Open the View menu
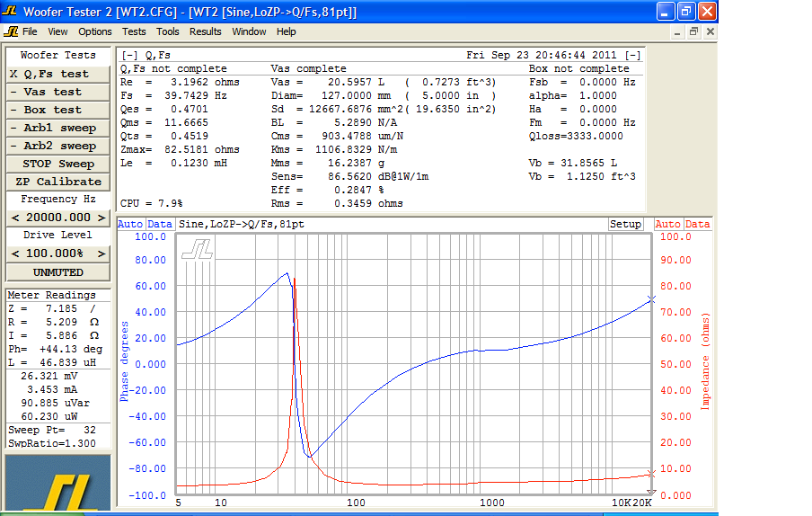The image size is (812, 516). point(57,31)
